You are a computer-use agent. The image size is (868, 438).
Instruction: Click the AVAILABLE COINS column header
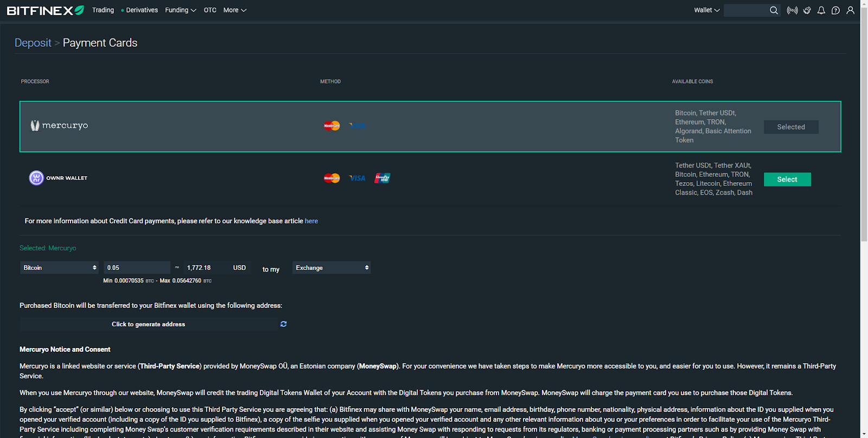(x=693, y=82)
